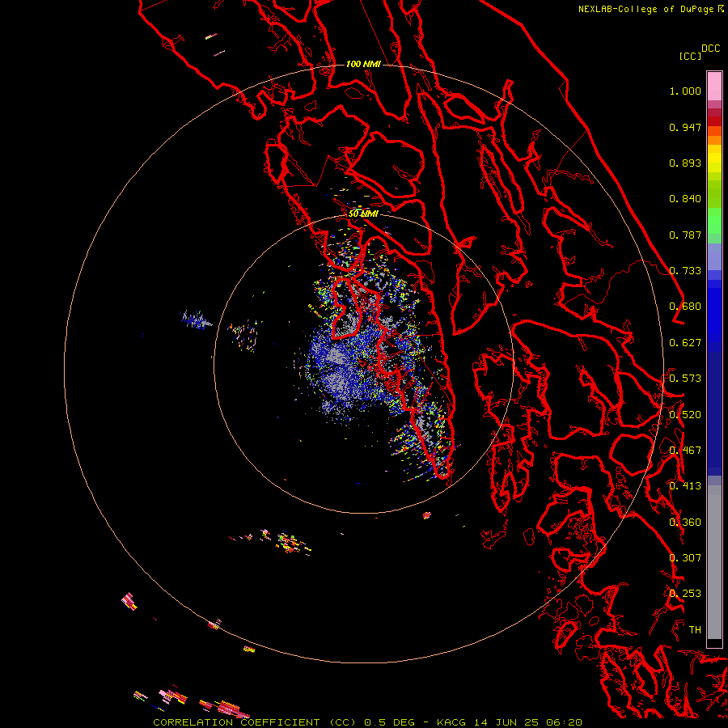Click the Correlation Coefficient KACG caption text
This screenshot has height=728, width=728.
pos(367,722)
